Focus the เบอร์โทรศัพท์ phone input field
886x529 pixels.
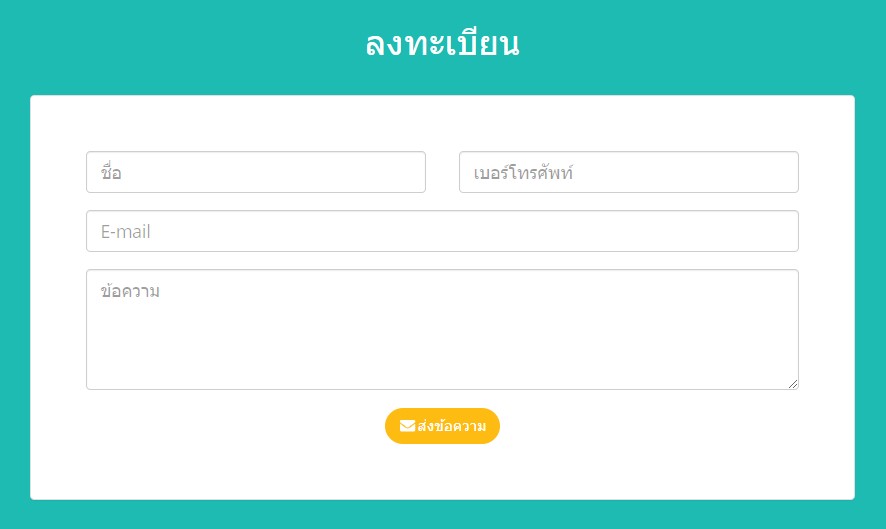tap(629, 172)
